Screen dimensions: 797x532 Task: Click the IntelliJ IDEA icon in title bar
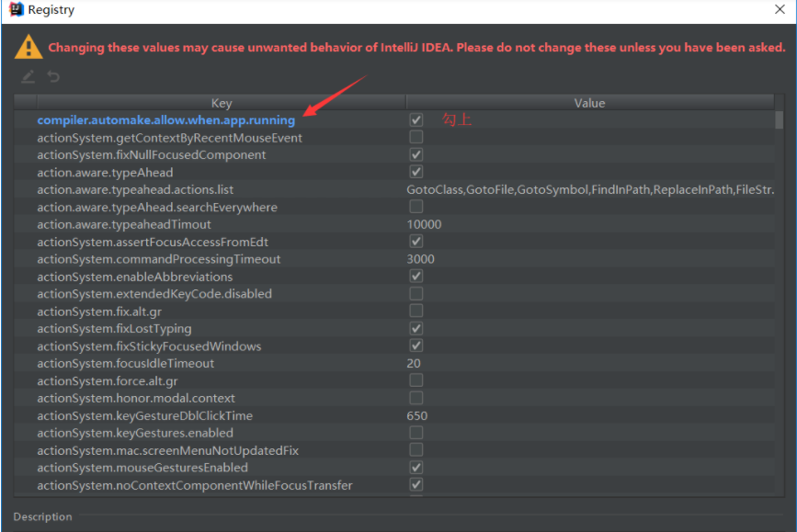(x=17, y=10)
